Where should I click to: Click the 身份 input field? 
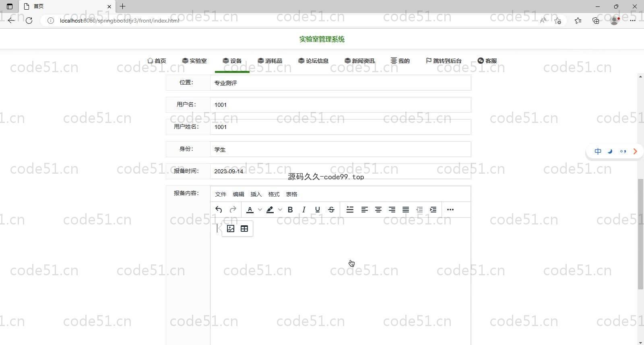(341, 149)
